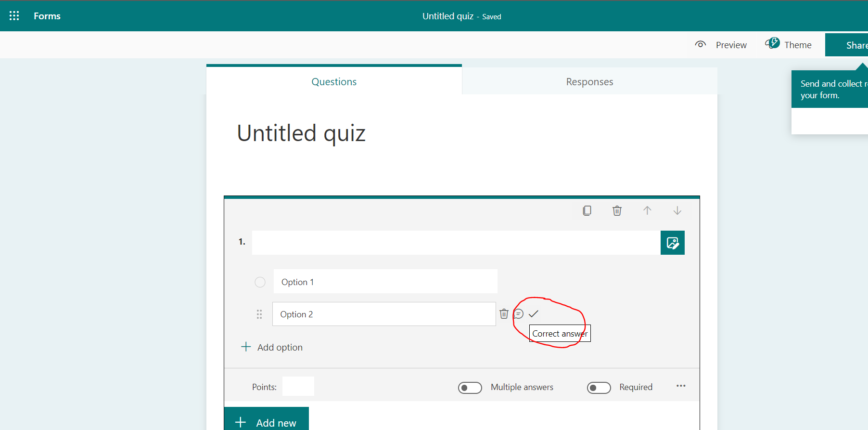This screenshot has height=430, width=868.
Task: Open the Theme picker
Action: [x=788, y=45]
